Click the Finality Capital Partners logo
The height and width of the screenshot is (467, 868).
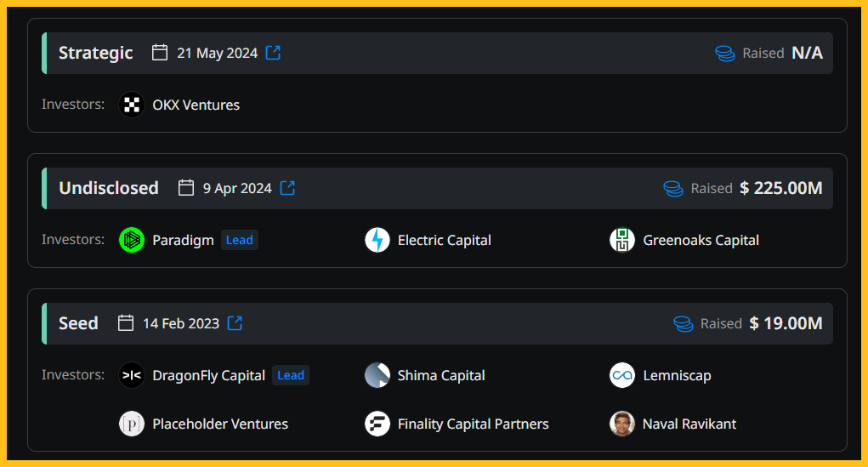tap(377, 424)
